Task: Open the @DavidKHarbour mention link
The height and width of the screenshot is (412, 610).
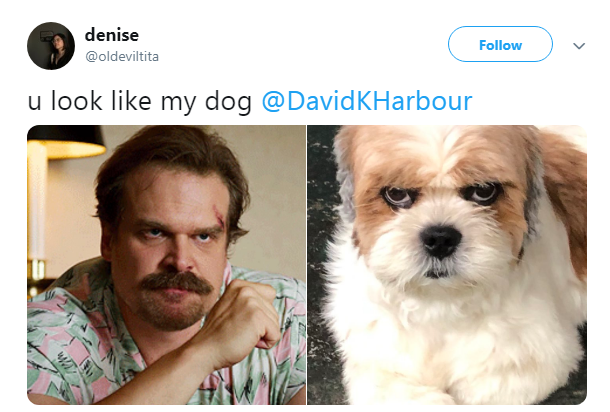Action: [x=367, y=101]
